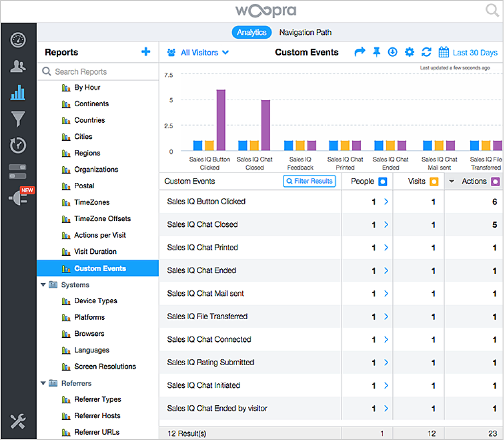Add a new report with plus icon

pyautogui.click(x=146, y=52)
